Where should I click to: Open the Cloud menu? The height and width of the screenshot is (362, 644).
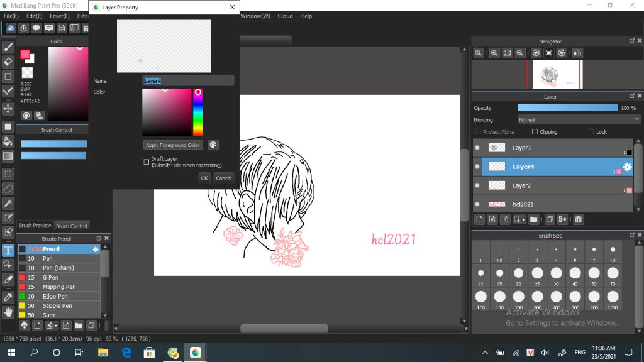(x=285, y=16)
